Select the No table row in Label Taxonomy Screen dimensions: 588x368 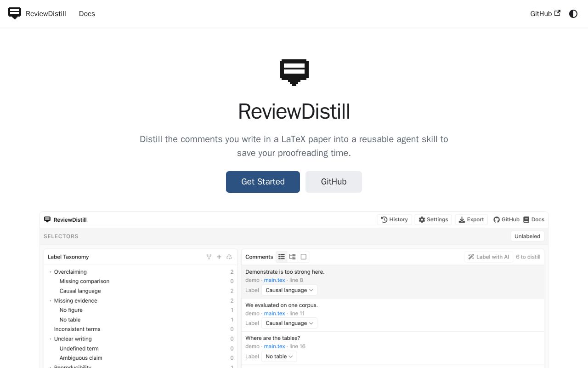click(x=141, y=320)
